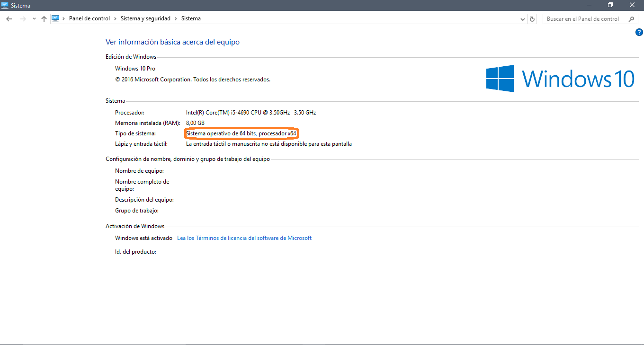Open Términos de licencia del software link
The width and height of the screenshot is (644, 345).
tap(244, 238)
